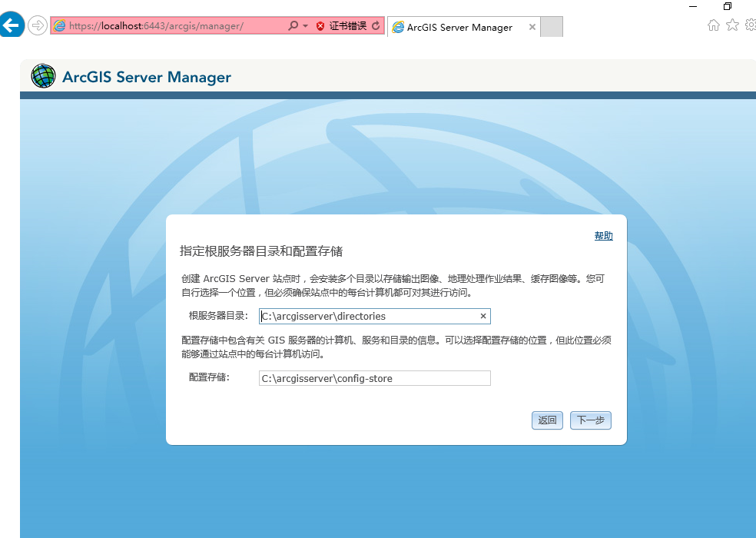Viewport: 756px width, 538px height.
Task: Refresh the page with the reload icon
Action: coord(376,25)
